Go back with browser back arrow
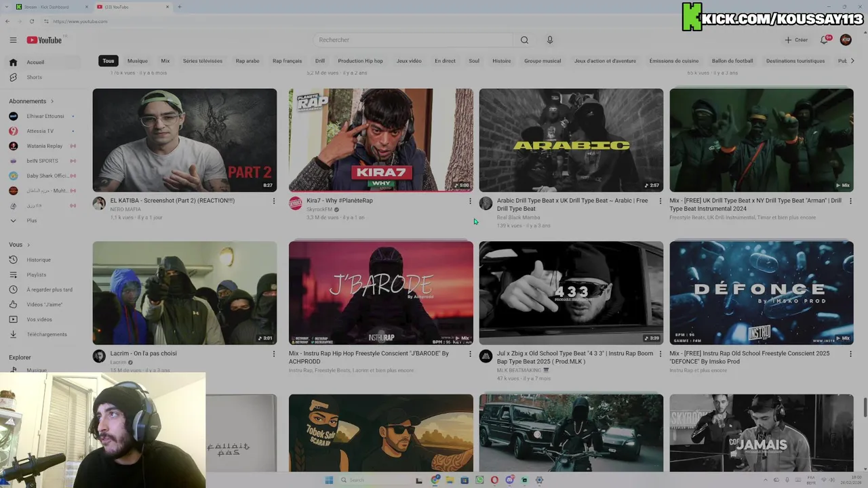 point(7,21)
